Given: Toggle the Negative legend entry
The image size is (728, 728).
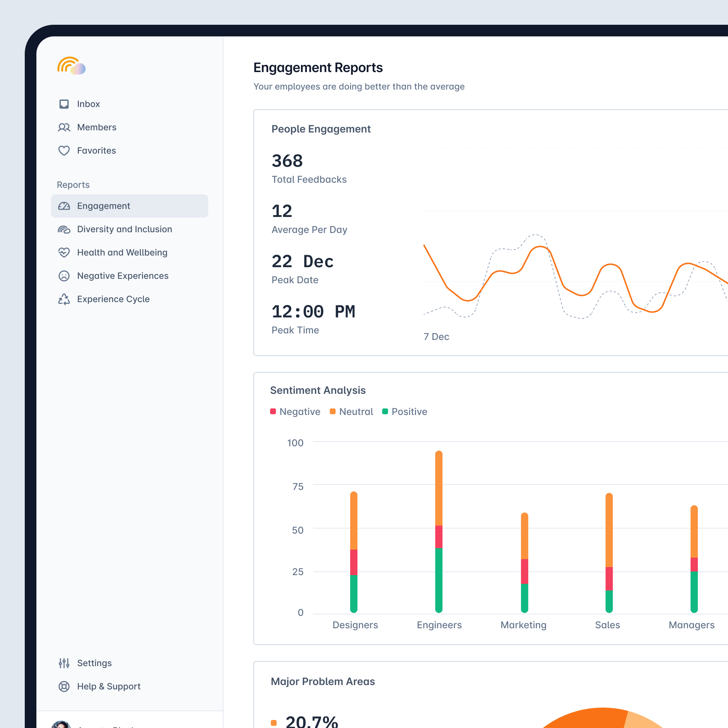Looking at the screenshot, I should (295, 411).
